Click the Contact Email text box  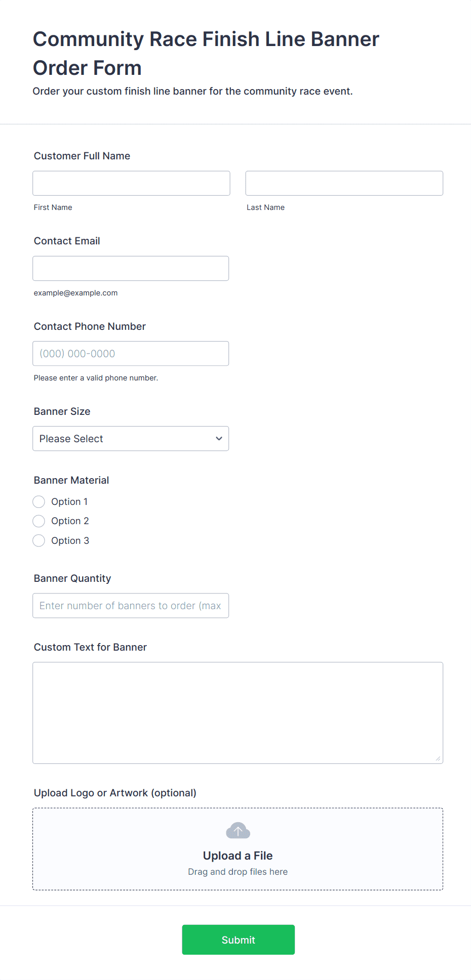click(131, 268)
